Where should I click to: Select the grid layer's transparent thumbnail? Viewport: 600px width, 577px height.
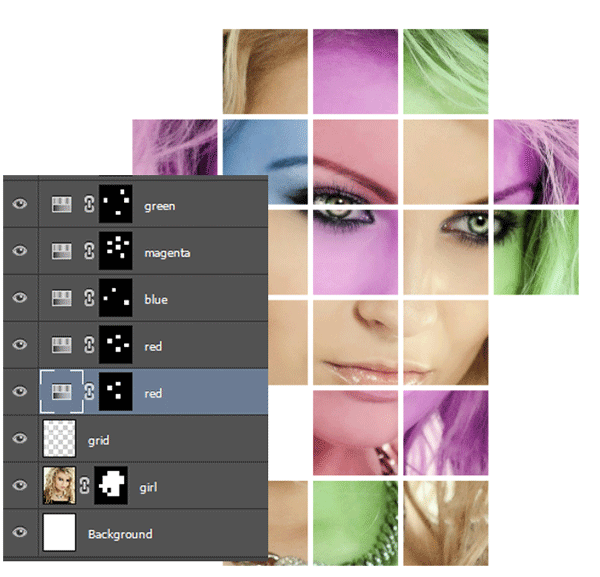tap(59, 440)
